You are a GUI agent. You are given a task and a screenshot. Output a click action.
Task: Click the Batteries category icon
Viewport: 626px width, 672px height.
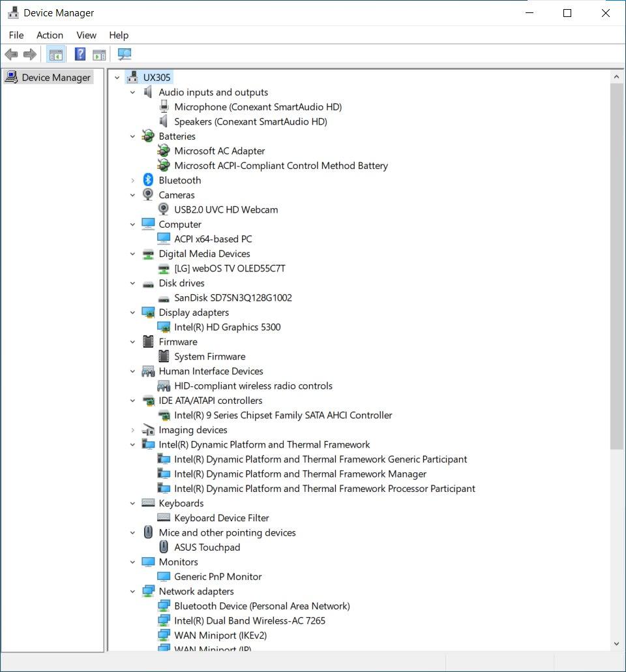coord(148,136)
